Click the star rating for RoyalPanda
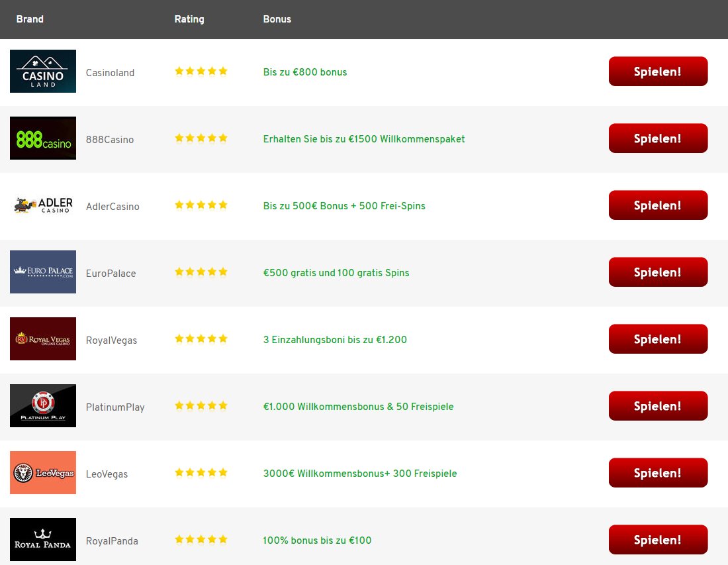The image size is (728, 565). (201, 539)
